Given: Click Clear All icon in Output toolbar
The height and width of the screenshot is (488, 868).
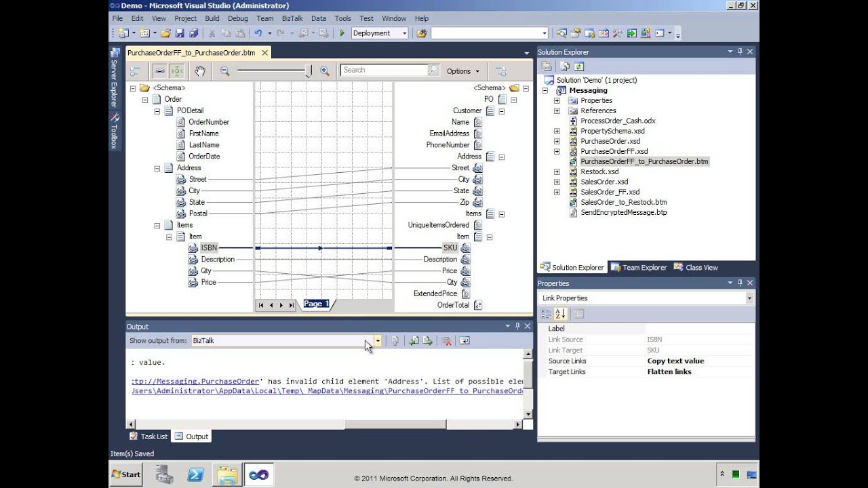Looking at the screenshot, I should click(x=446, y=341).
